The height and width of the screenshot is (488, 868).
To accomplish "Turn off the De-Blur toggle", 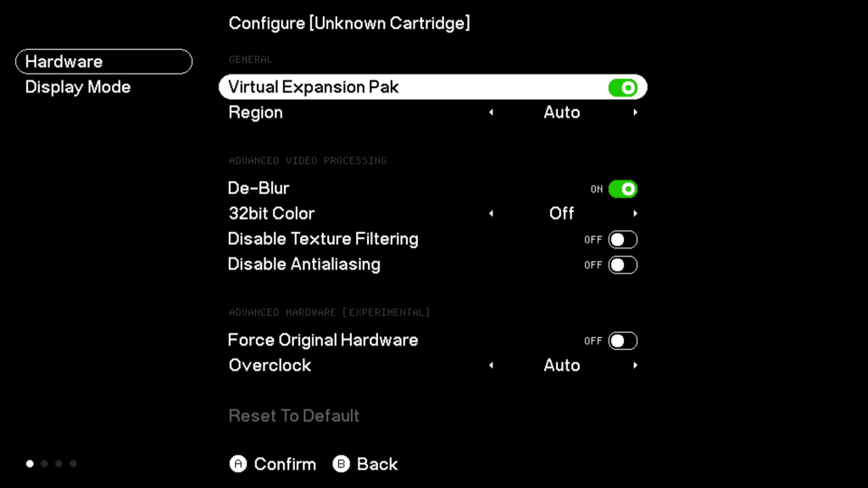I will 623,189.
